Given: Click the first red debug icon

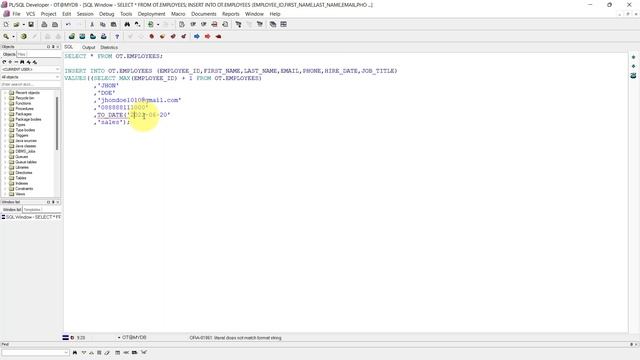Looking at the screenshot, I should pos(151,36).
